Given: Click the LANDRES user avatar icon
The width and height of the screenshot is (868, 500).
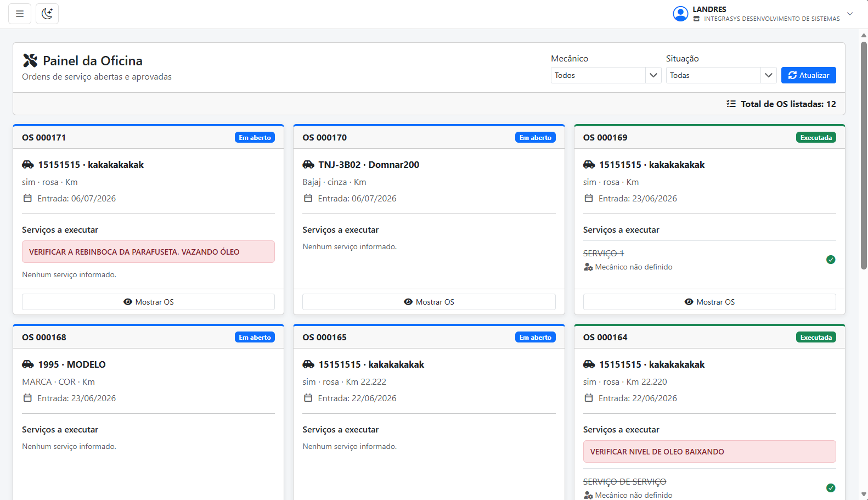Looking at the screenshot, I should [x=680, y=14].
